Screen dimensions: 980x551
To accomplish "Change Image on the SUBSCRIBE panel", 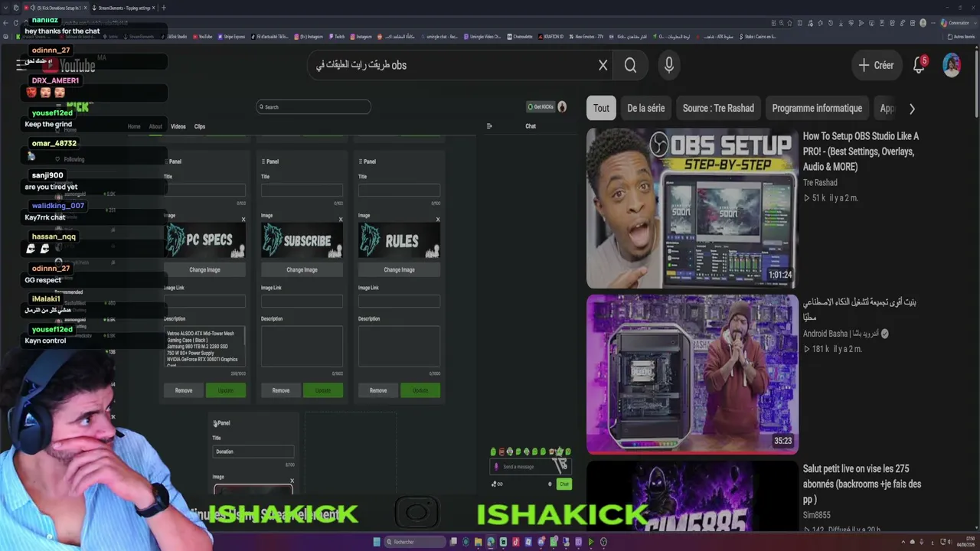I will 302,269.
